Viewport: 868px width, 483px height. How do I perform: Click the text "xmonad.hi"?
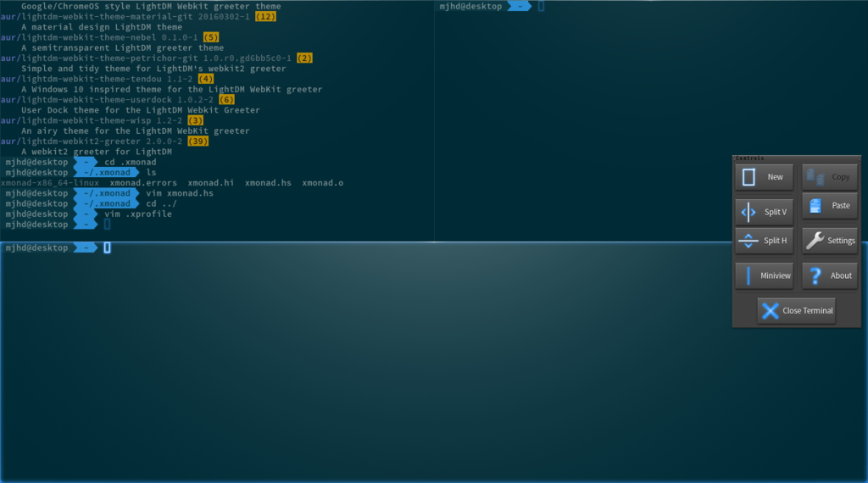(210, 183)
